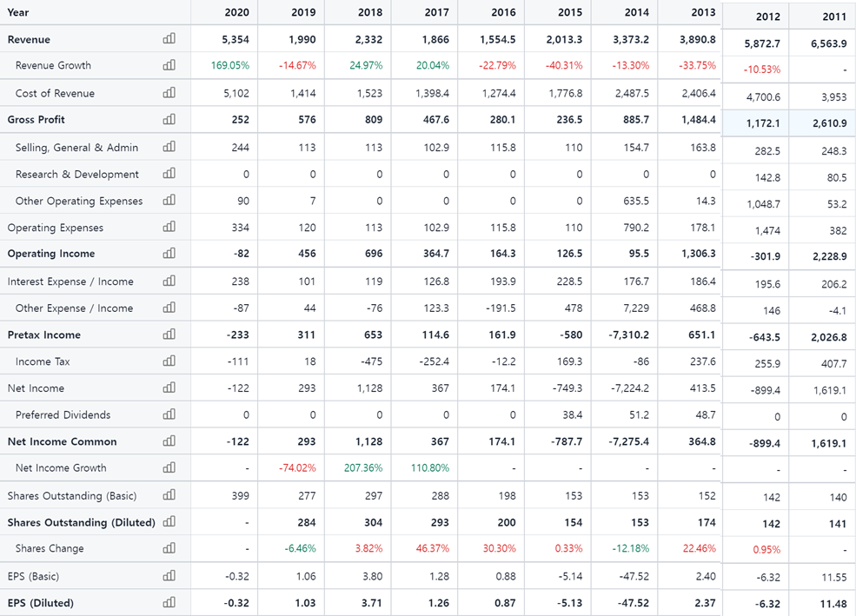Open chart icon for Interest Expense / Income

click(169, 281)
